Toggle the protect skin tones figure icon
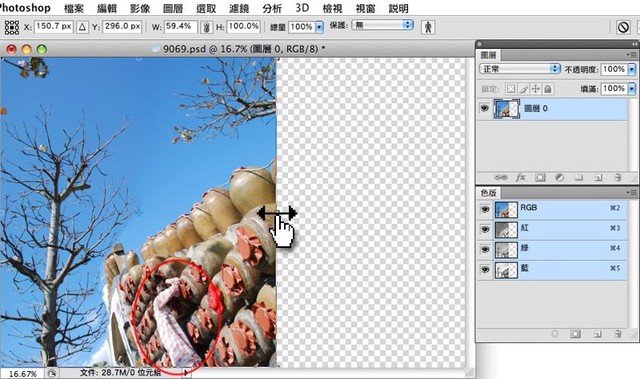 click(428, 27)
